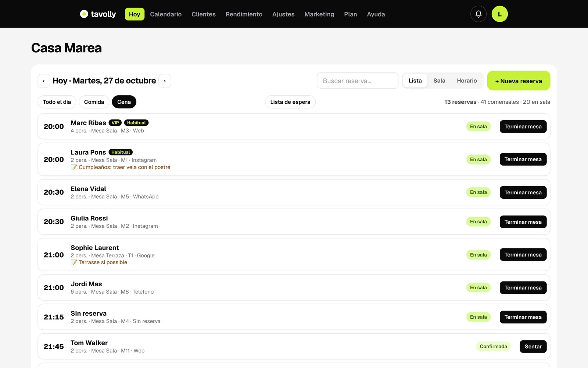Viewport: 588px width, 368px height.
Task: Select the Cena filter
Action: click(x=124, y=102)
